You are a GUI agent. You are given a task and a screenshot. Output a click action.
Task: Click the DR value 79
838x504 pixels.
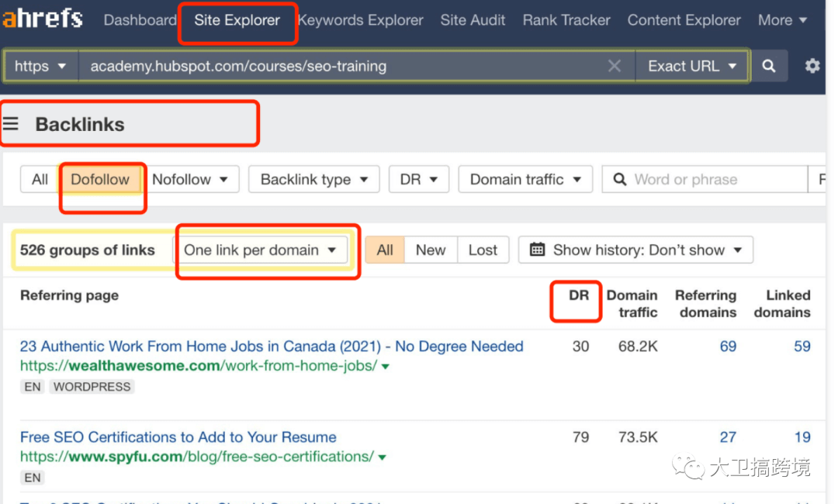(581, 437)
